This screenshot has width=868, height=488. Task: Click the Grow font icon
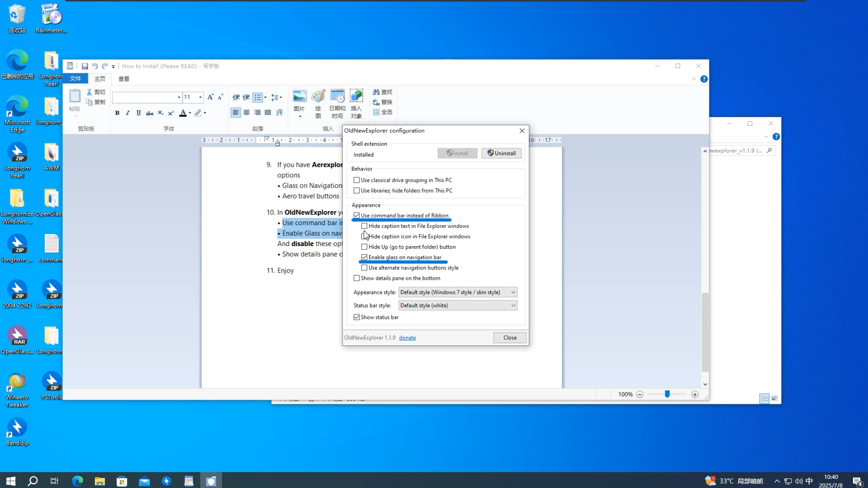point(210,97)
